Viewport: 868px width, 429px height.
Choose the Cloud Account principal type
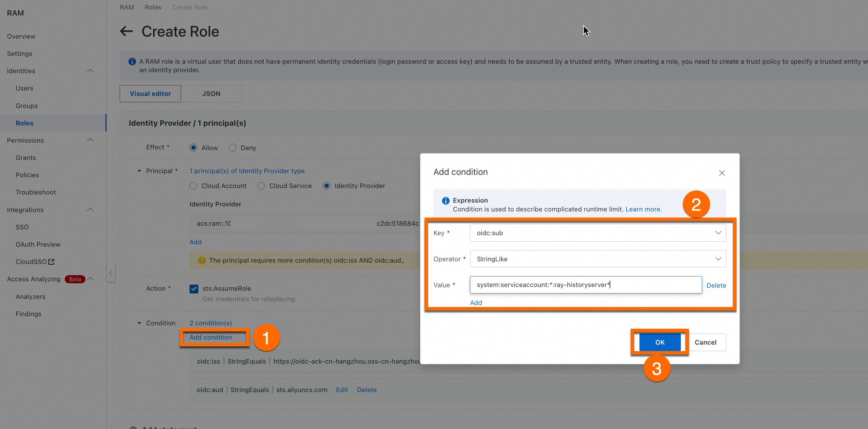click(193, 186)
